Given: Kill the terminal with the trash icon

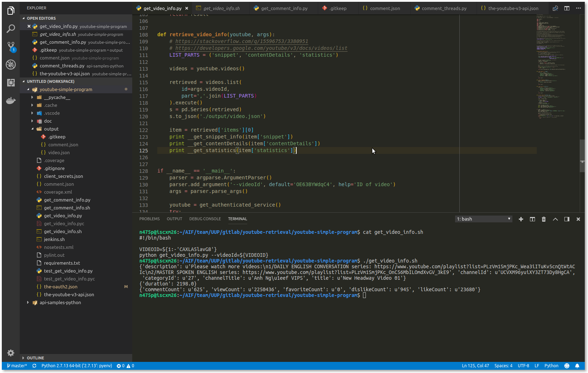Looking at the screenshot, I should click(544, 219).
